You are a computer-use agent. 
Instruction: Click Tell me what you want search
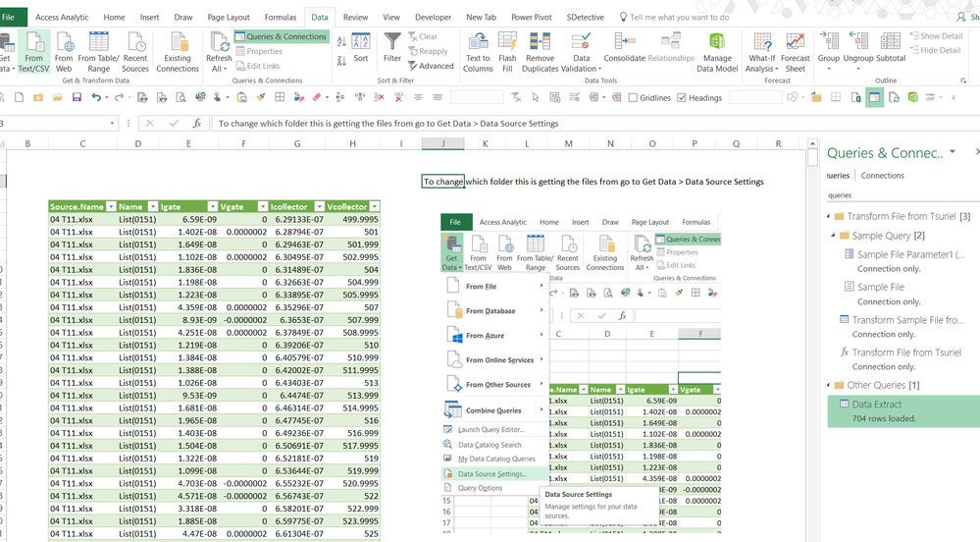pos(679,17)
